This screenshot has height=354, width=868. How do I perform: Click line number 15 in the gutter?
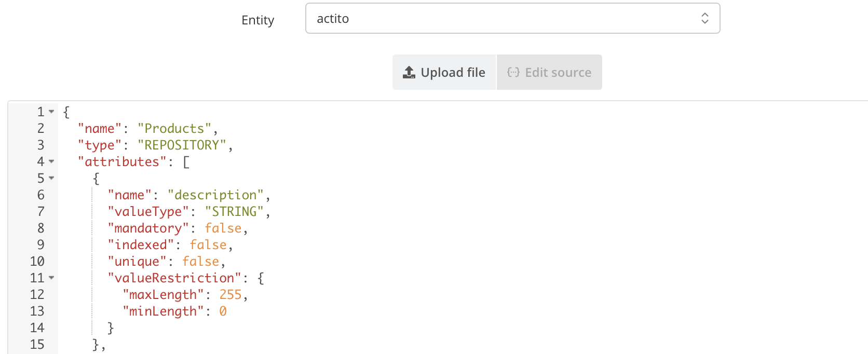click(x=37, y=344)
